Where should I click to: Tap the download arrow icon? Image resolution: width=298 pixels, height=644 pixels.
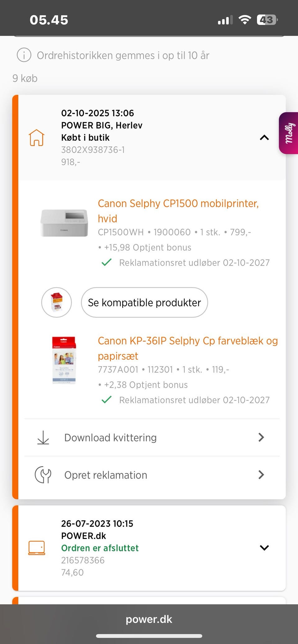coord(43,437)
